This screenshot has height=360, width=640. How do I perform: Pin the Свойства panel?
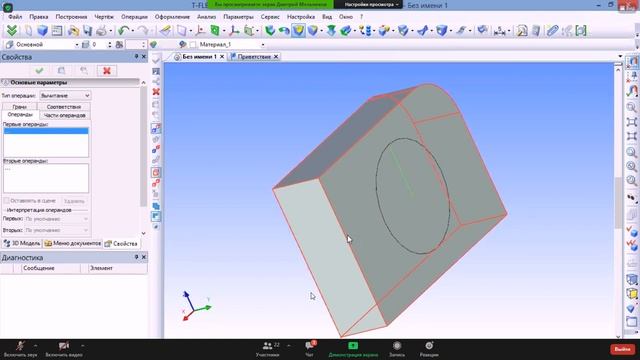(136, 56)
